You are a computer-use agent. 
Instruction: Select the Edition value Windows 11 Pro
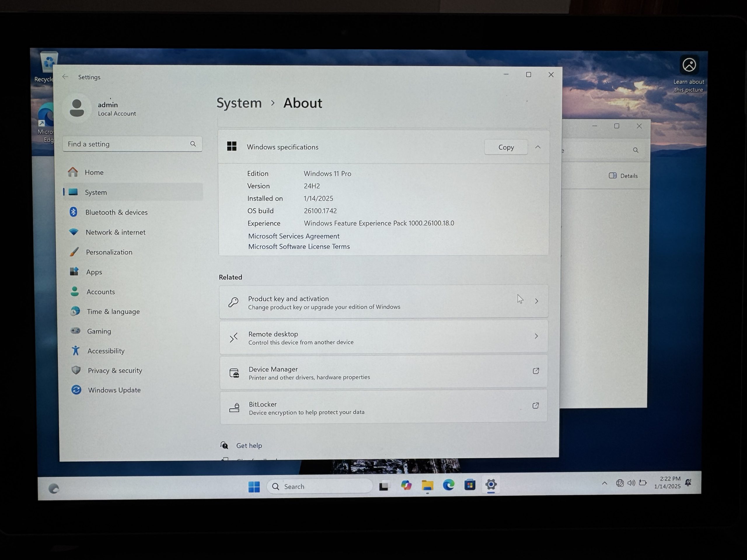click(327, 174)
